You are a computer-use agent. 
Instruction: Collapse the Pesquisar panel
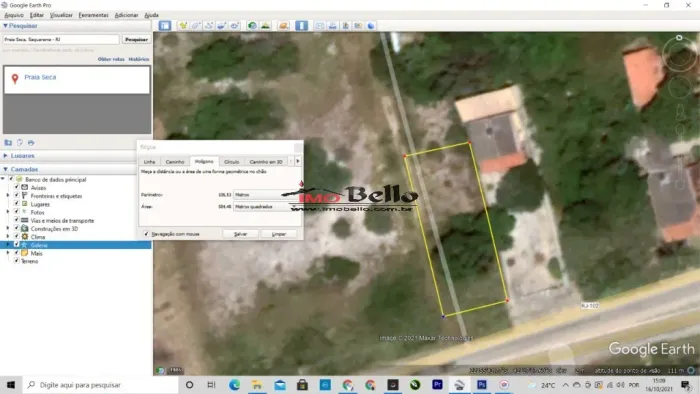(5, 26)
